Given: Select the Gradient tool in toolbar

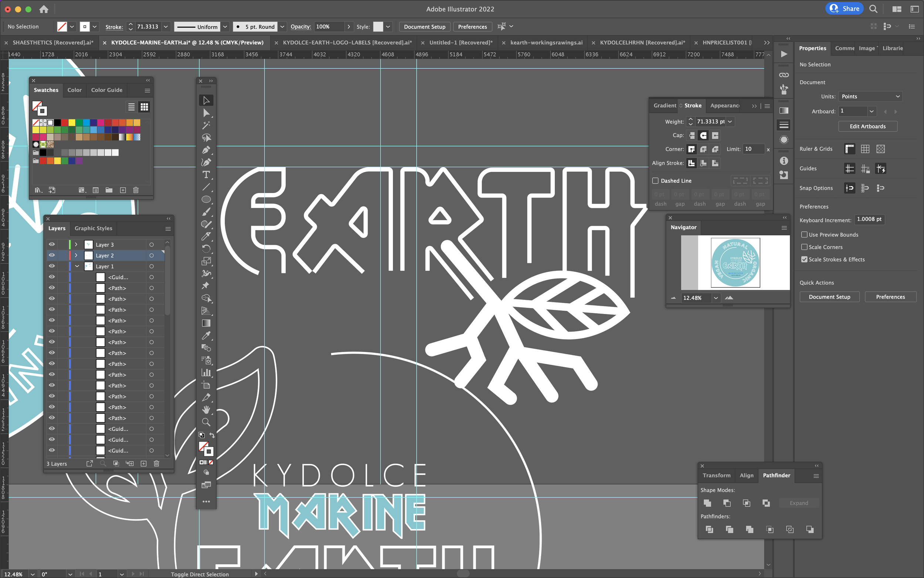Looking at the screenshot, I should point(206,324).
